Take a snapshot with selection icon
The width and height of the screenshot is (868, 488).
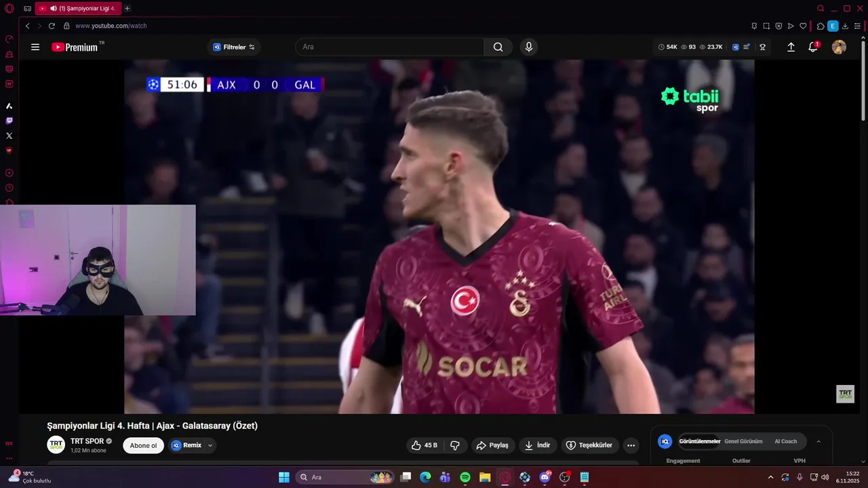point(766,26)
